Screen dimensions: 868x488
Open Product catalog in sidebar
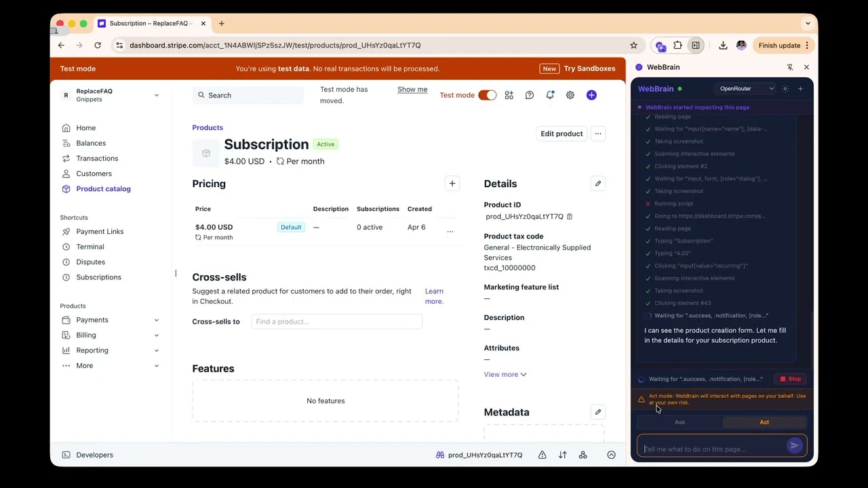(103, 189)
